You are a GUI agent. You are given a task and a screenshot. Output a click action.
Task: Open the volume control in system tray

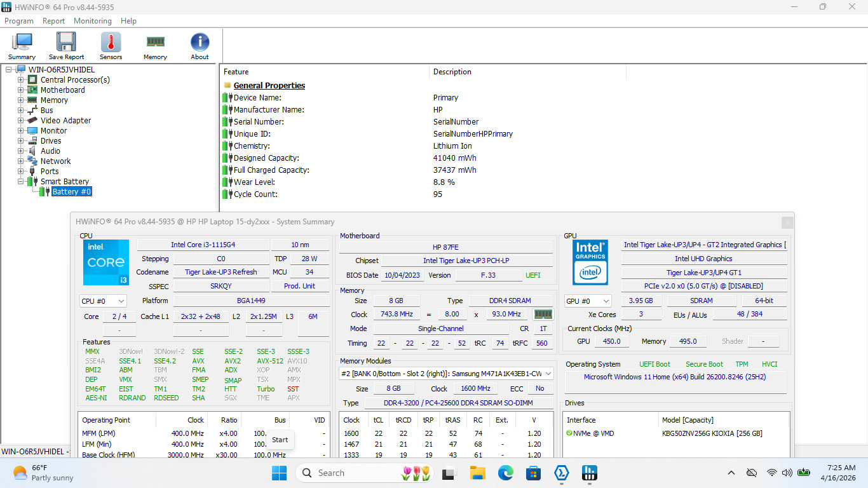(787, 473)
